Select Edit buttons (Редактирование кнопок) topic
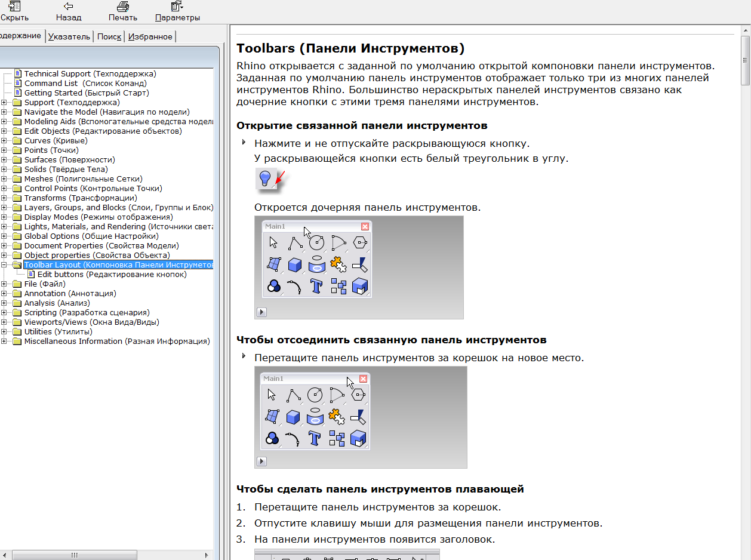Screen dimensions: 751x560 [x=112, y=274]
